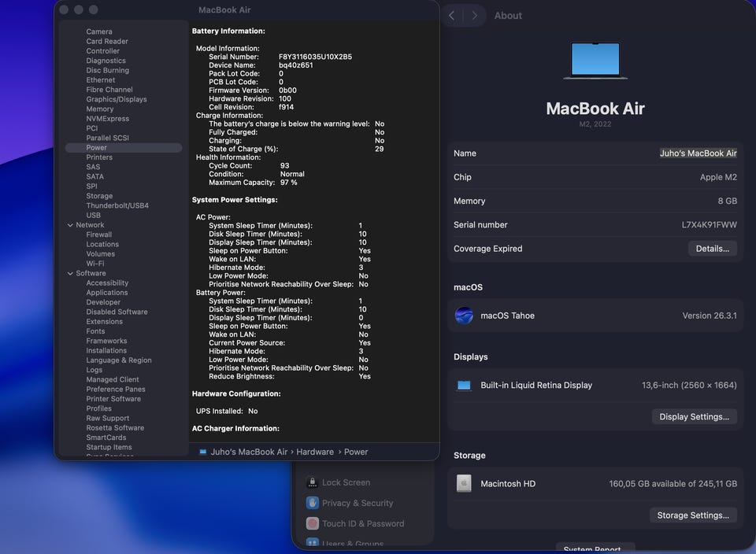
Task: Edit the Name field Juho's MacBook Air
Action: pos(698,153)
